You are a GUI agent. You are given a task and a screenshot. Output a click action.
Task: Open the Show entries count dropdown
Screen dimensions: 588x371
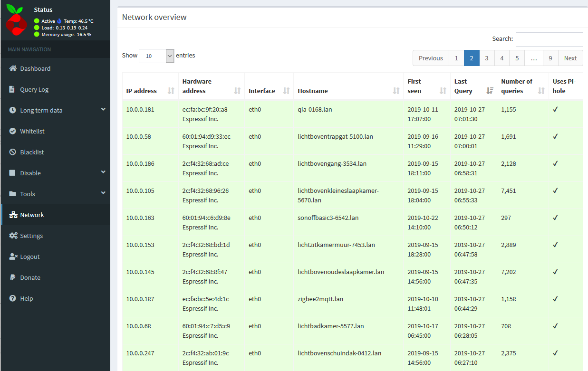click(x=156, y=56)
